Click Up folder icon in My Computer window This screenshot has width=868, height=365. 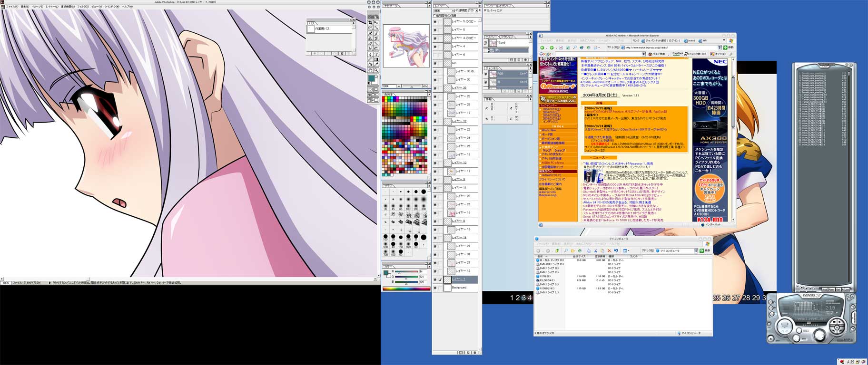557,250
